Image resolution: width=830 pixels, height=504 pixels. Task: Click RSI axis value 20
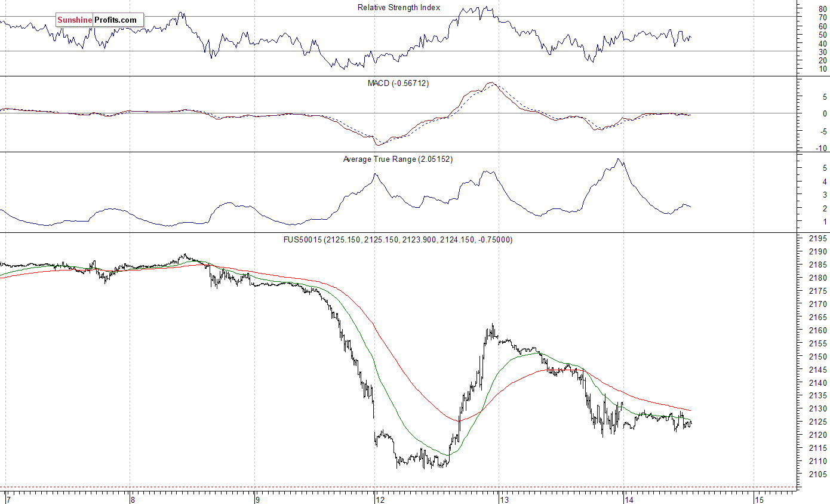coord(822,60)
